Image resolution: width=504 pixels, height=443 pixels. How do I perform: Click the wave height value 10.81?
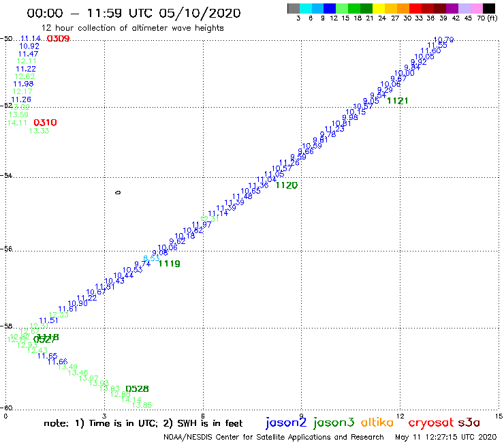click(x=341, y=123)
